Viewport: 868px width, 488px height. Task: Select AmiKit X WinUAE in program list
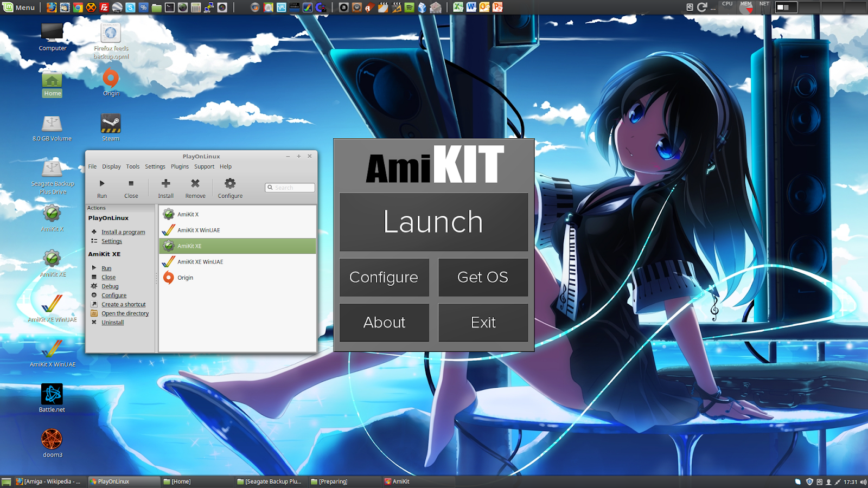click(x=238, y=230)
